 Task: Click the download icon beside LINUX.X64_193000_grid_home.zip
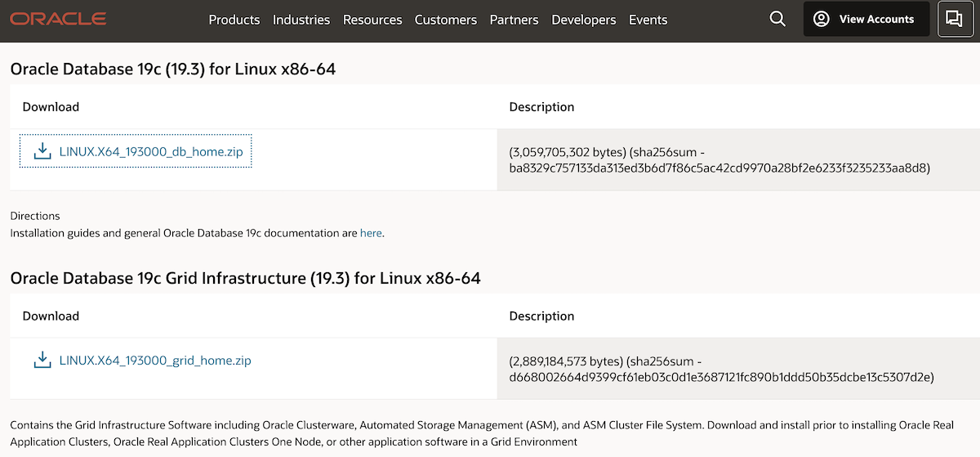point(42,360)
